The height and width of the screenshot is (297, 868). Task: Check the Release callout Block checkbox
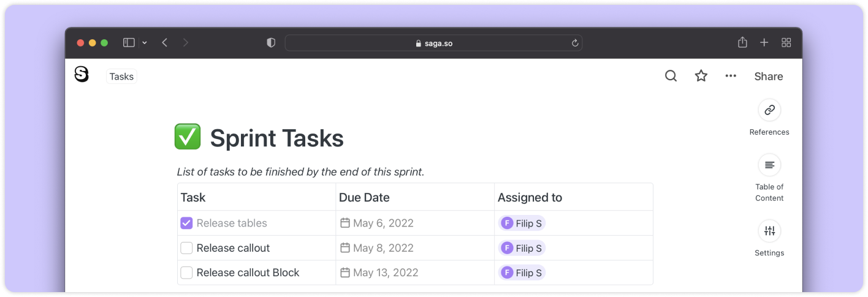click(186, 273)
